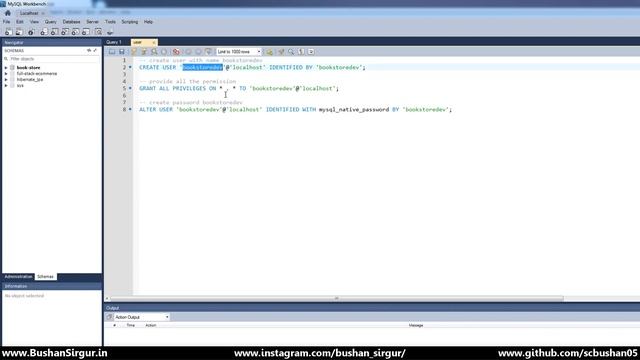The height and width of the screenshot is (360, 640).
Task: Click the create stored procedure icon
Action: point(76,32)
